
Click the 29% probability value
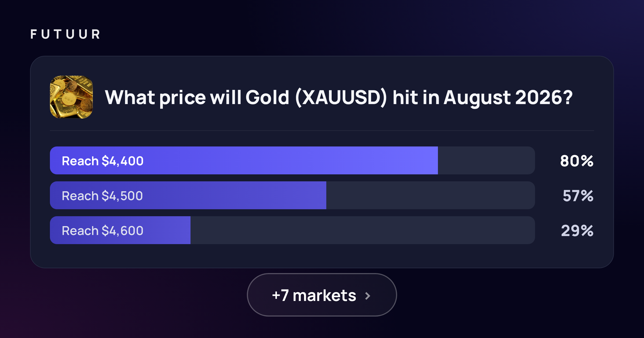pos(577,231)
